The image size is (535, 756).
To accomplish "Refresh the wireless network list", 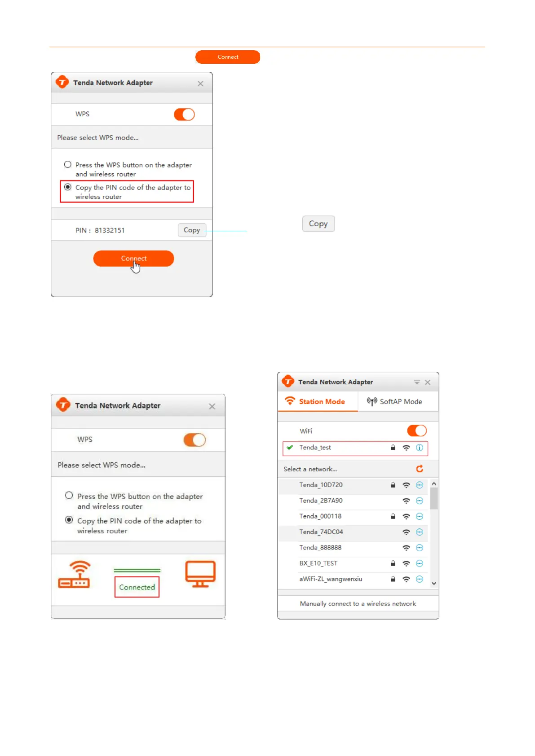I will (420, 469).
